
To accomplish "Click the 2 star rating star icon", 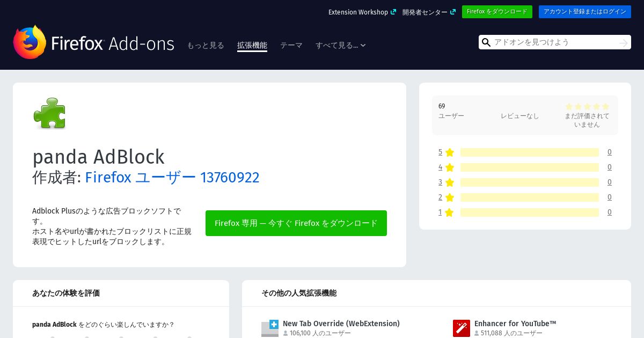I will tap(450, 197).
